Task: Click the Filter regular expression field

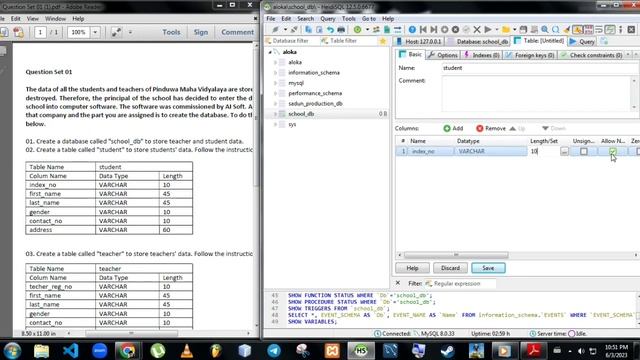Action: [460, 284]
